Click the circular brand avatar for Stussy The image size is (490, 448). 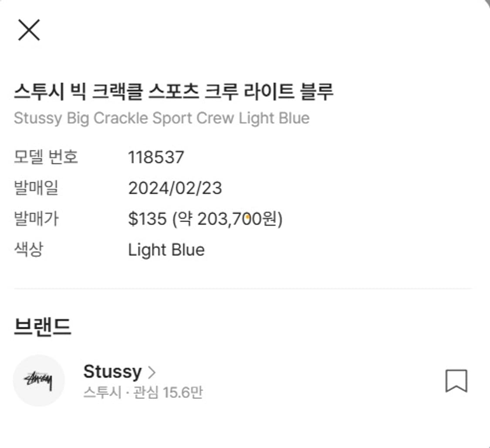pos(39,380)
